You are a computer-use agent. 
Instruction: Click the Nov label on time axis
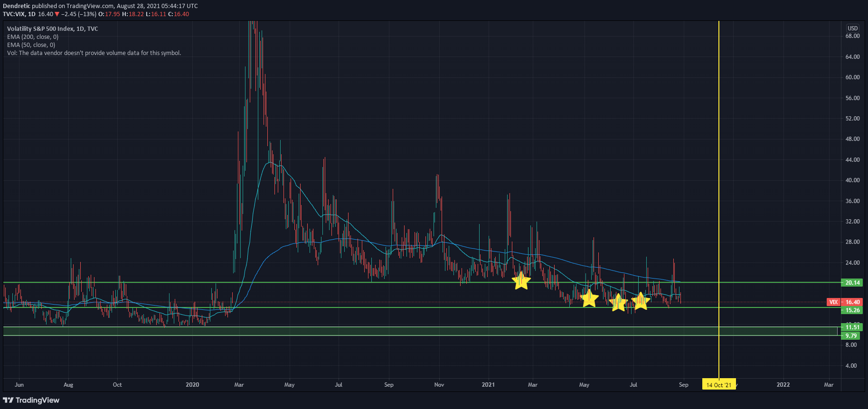click(439, 384)
